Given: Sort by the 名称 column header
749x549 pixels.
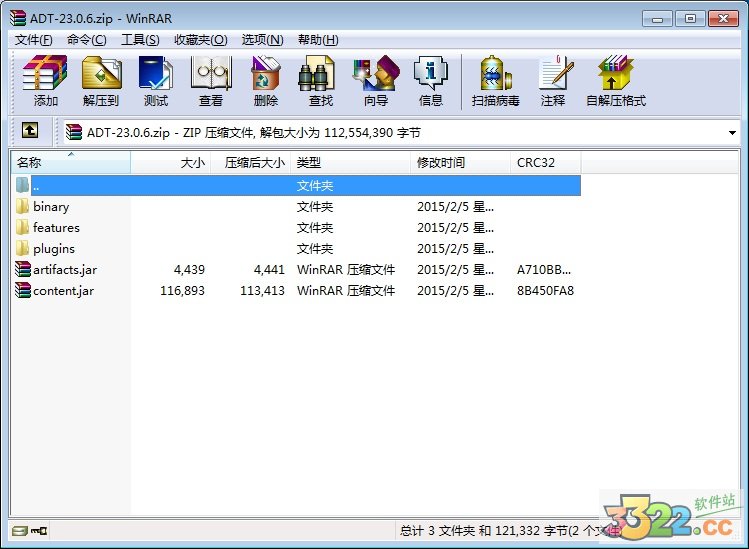Looking at the screenshot, I should click(71, 162).
